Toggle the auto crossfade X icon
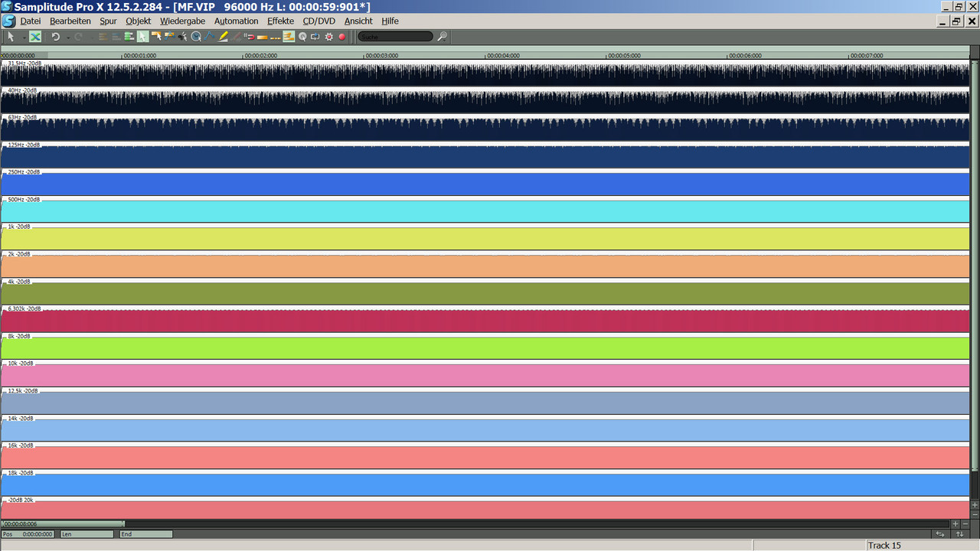This screenshot has height=551, width=980. coord(34,36)
